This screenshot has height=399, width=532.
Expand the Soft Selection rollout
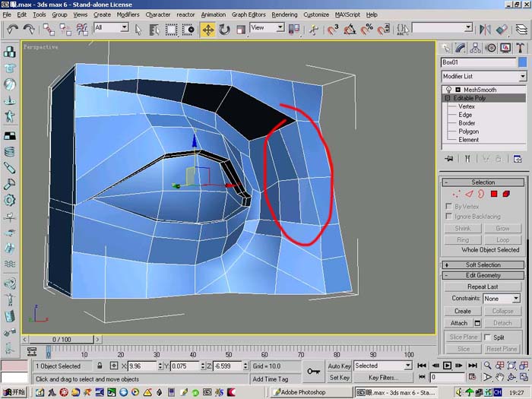pyautogui.click(x=483, y=265)
